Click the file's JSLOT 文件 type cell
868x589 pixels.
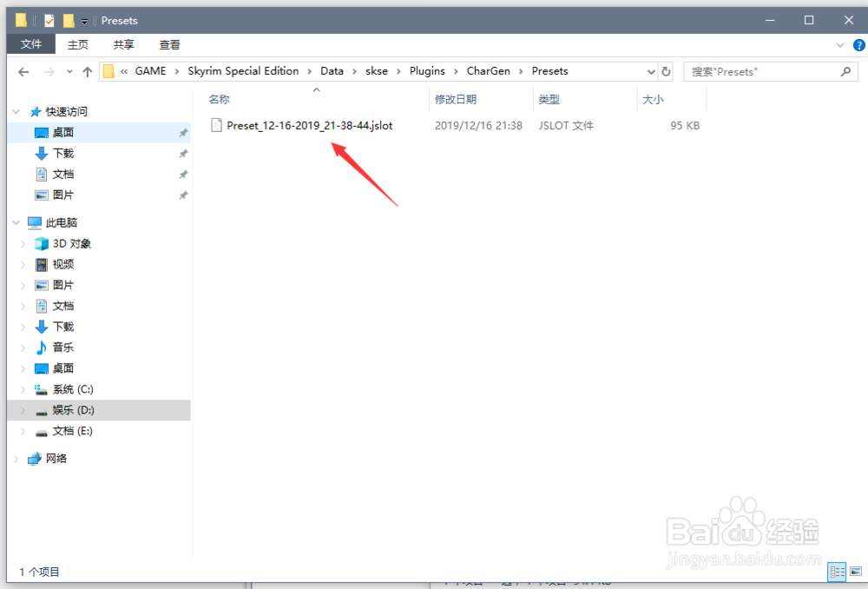tap(566, 125)
